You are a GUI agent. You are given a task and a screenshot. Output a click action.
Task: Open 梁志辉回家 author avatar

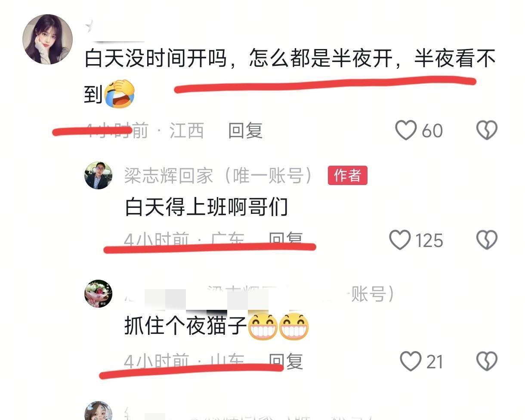98,175
